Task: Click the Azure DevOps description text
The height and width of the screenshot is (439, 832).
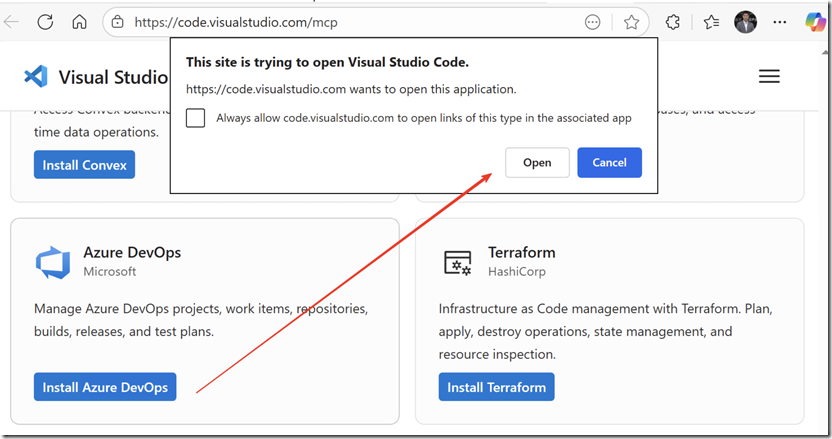Action: click(201, 320)
